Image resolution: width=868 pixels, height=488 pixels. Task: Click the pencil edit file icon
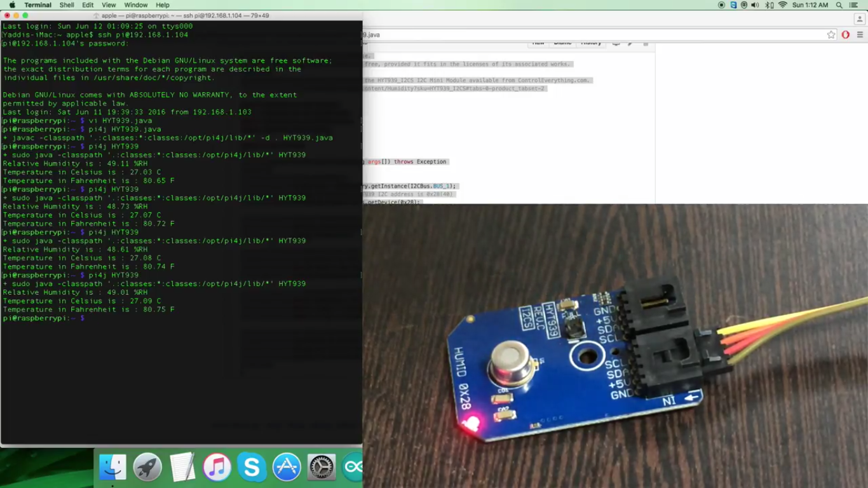(x=630, y=43)
